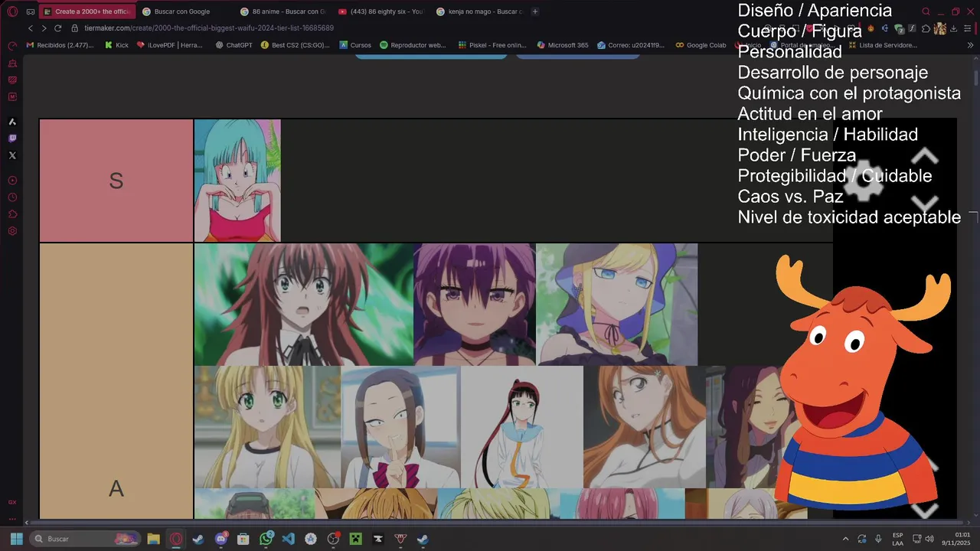Open the clock and date panel
980x551 pixels.
(x=955, y=539)
